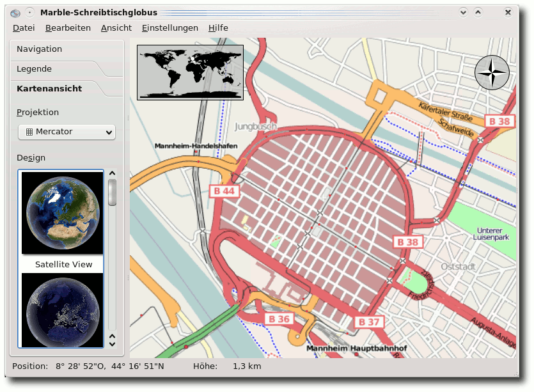Open the Ansicht menu
This screenshot has width=534, height=392.
coord(116,28)
